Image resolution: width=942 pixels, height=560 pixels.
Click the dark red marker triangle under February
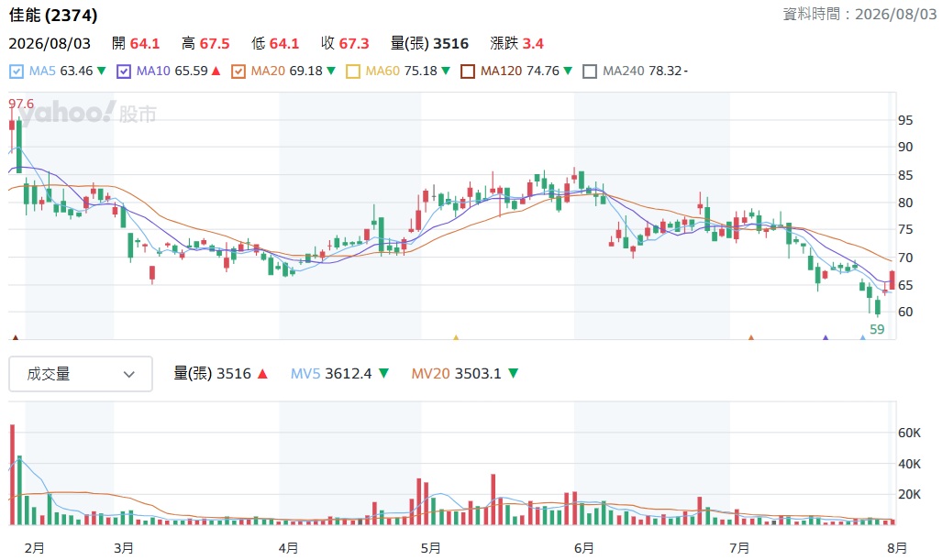(15, 338)
